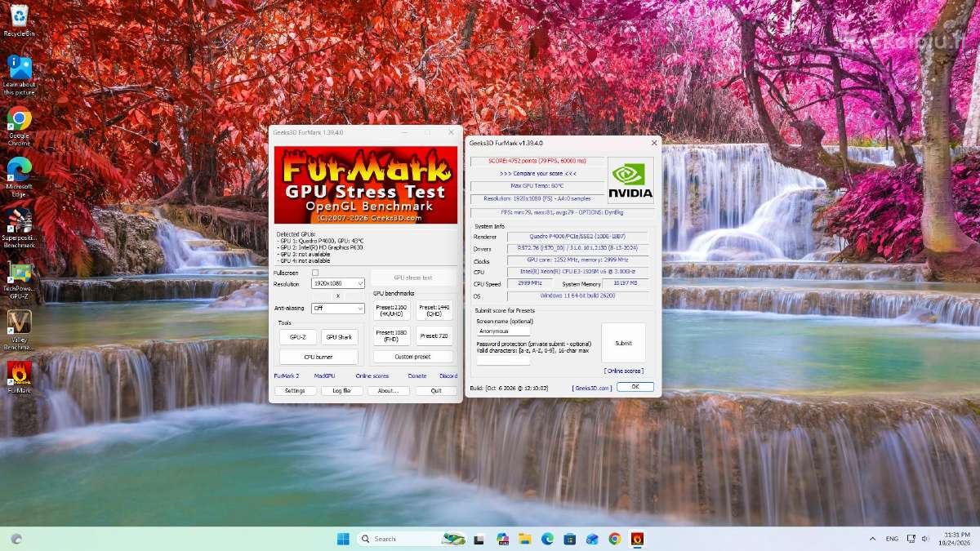Close the FurMark score window
Image resolution: width=980 pixels, height=551 pixels.
click(x=653, y=143)
